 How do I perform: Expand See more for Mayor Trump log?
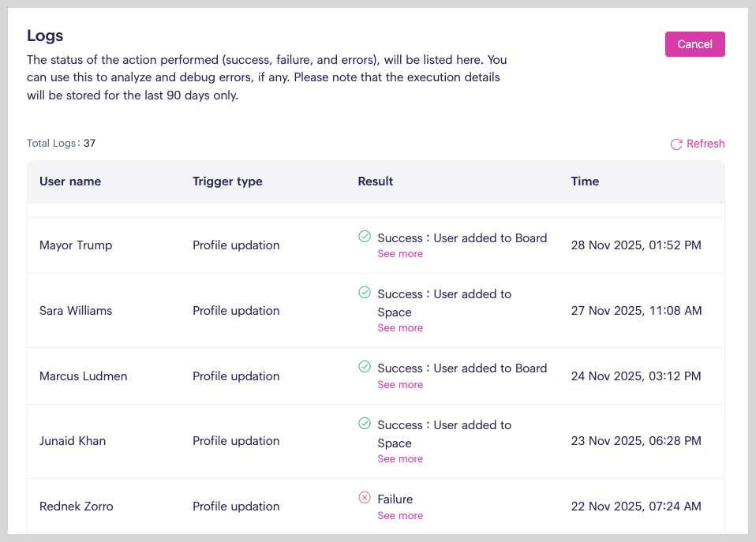pyautogui.click(x=400, y=254)
